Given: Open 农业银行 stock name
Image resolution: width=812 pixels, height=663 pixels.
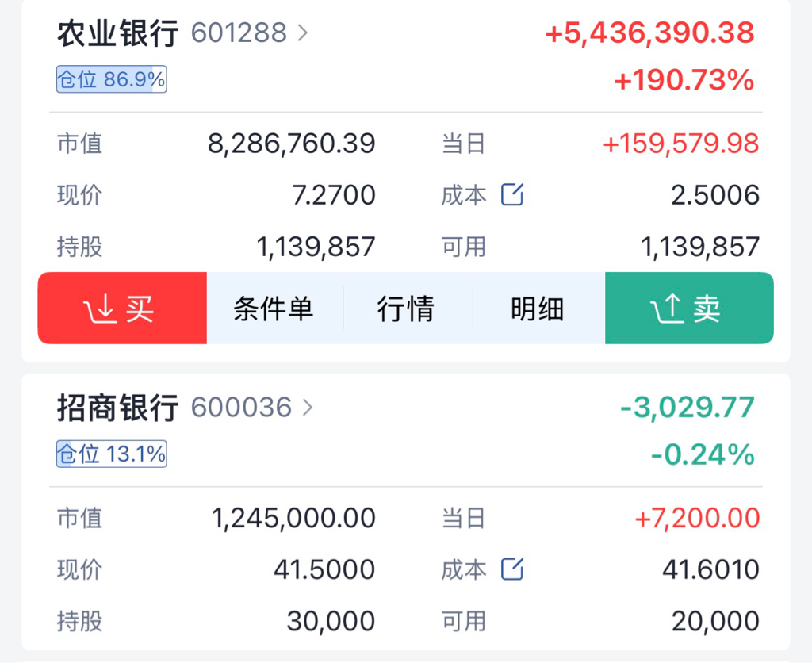Looking at the screenshot, I should click(x=119, y=33).
